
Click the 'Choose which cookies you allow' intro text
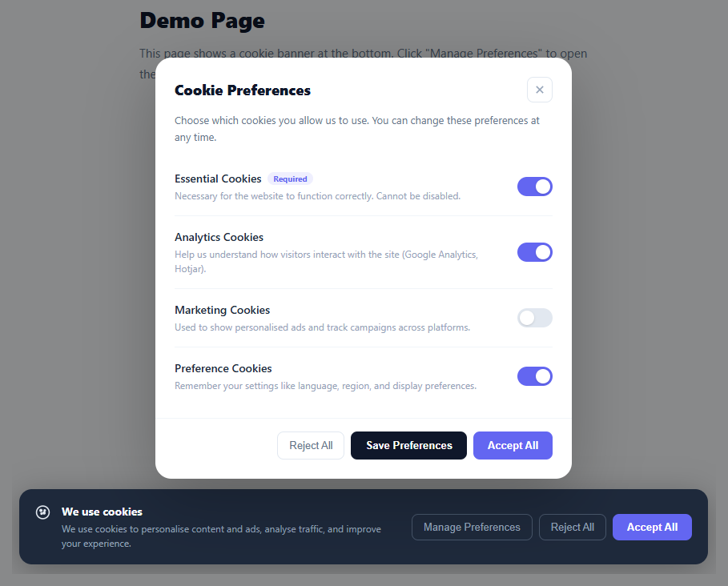tap(356, 129)
